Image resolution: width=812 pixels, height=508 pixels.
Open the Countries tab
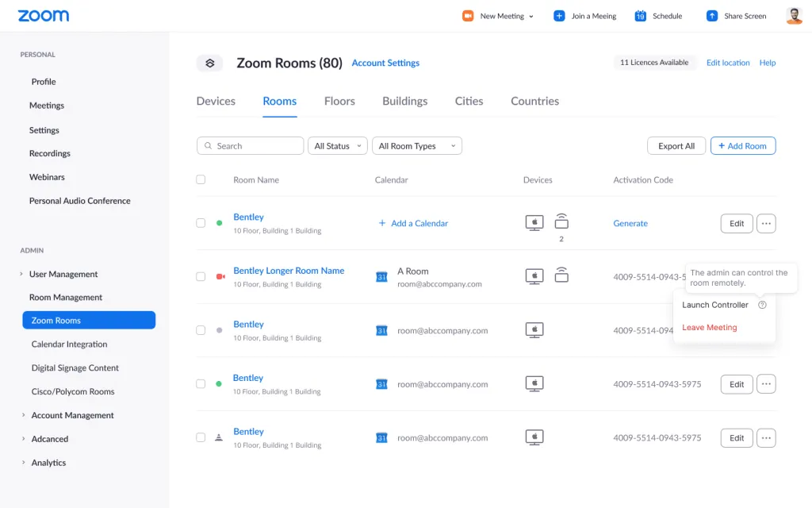535,101
